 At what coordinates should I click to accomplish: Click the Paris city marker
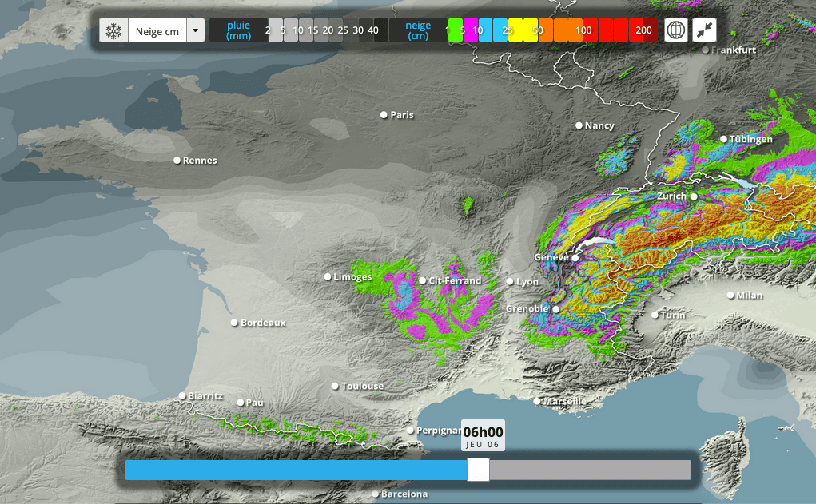point(384,115)
